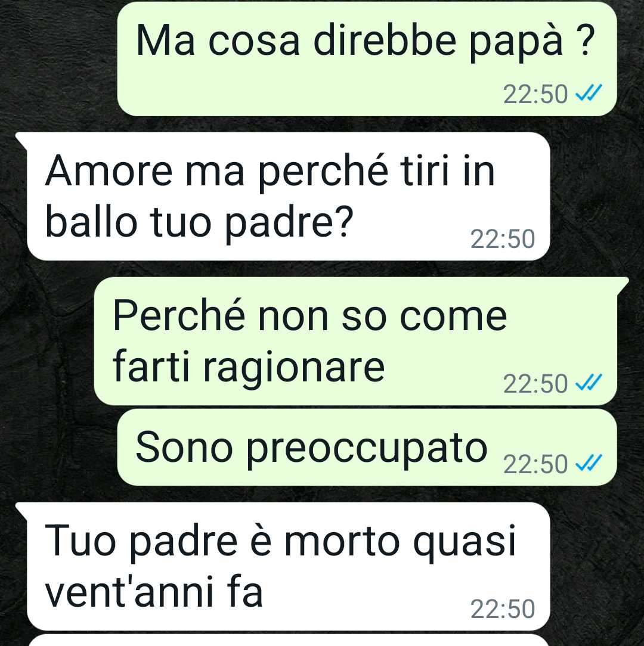Tap blue double-check next to 'Sono preoccupato'
Viewport: 644px width, 646px height.
click(x=589, y=463)
